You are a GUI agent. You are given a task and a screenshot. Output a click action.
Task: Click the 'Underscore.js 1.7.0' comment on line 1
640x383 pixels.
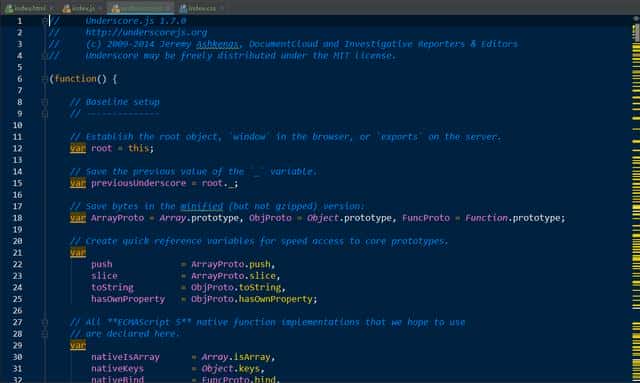pyautogui.click(x=136, y=21)
